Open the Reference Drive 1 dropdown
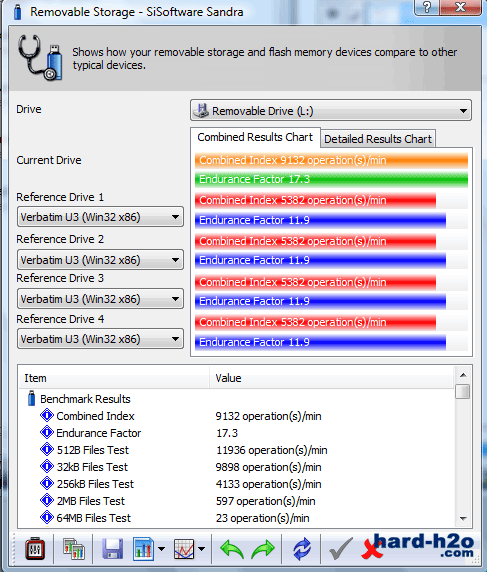Screen dimensions: 487x572 click(100, 217)
